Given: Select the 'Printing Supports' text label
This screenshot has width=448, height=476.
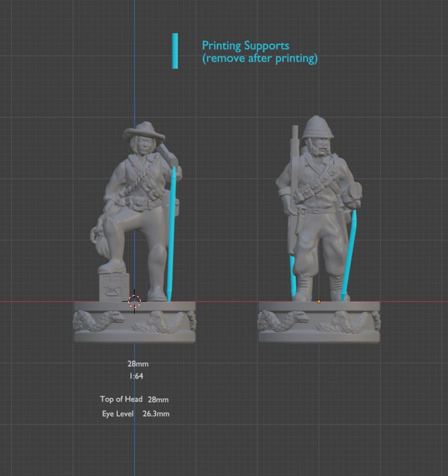Looking at the screenshot, I should pyautogui.click(x=245, y=46).
